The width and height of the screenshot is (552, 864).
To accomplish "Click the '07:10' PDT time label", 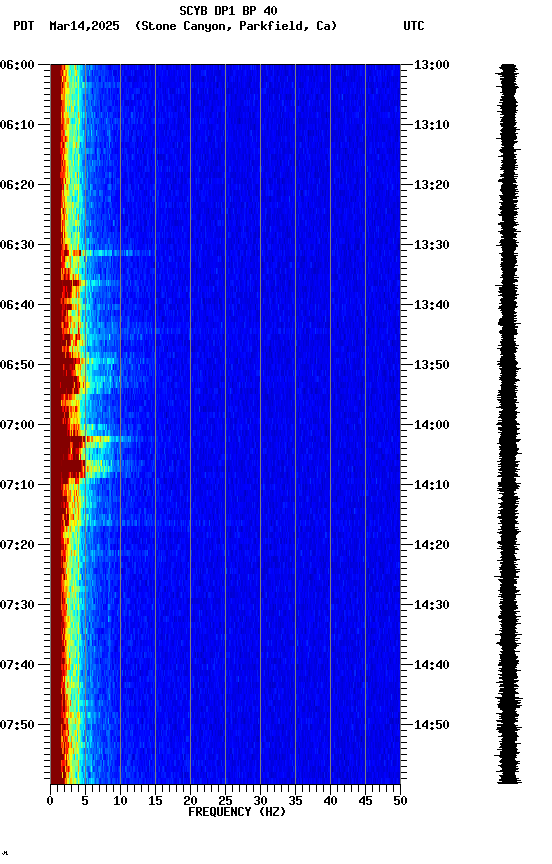I will [17, 485].
